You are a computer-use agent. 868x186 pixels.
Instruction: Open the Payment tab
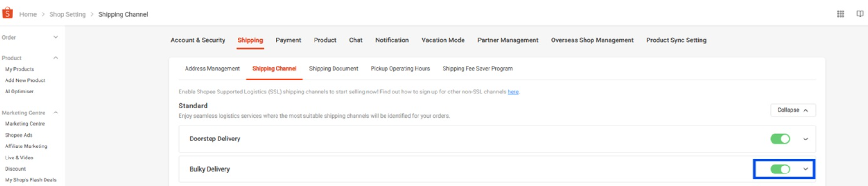click(288, 40)
